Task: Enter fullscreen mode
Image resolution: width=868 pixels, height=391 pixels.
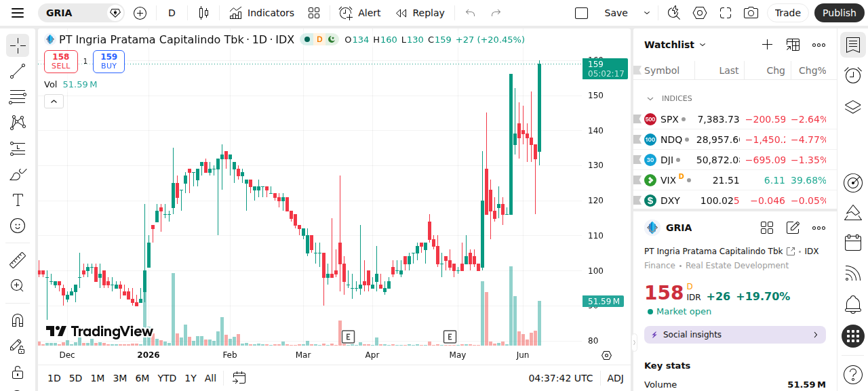Action: pyautogui.click(x=726, y=13)
